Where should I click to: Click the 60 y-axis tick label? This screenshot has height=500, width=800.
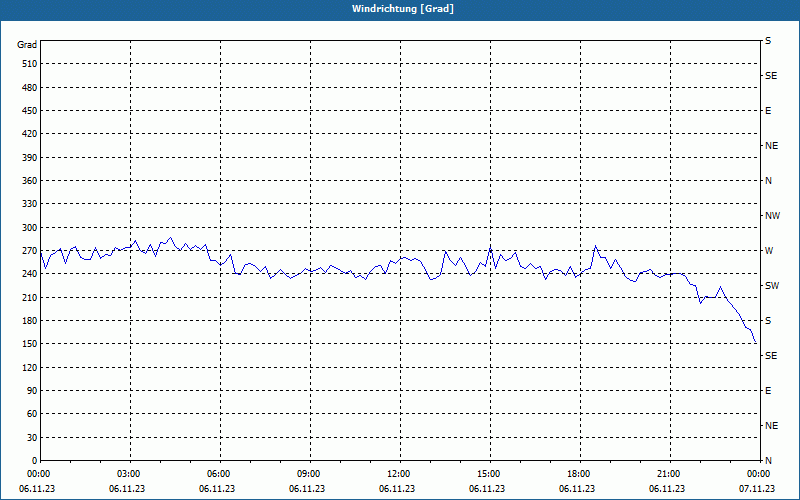[32, 414]
